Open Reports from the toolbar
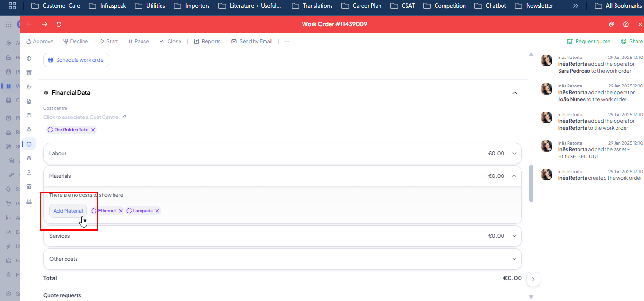 pyautogui.click(x=207, y=41)
